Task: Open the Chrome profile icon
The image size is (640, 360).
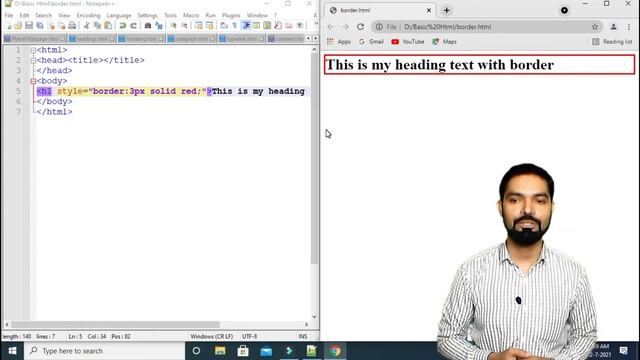Action: click(x=613, y=27)
